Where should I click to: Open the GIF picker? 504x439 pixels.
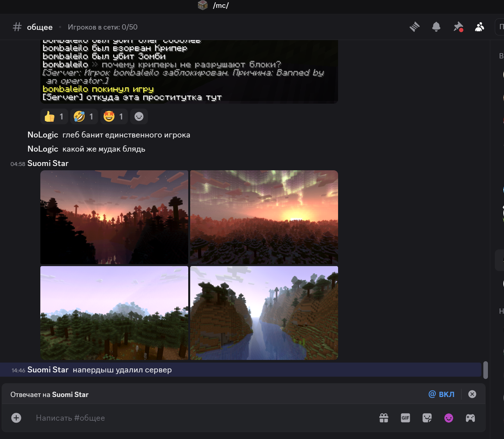coord(405,418)
